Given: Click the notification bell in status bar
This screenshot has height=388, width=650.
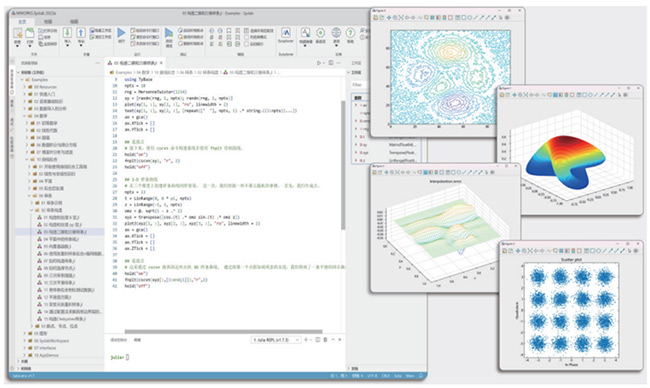Looking at the screenshot, I should click(421, 376).
